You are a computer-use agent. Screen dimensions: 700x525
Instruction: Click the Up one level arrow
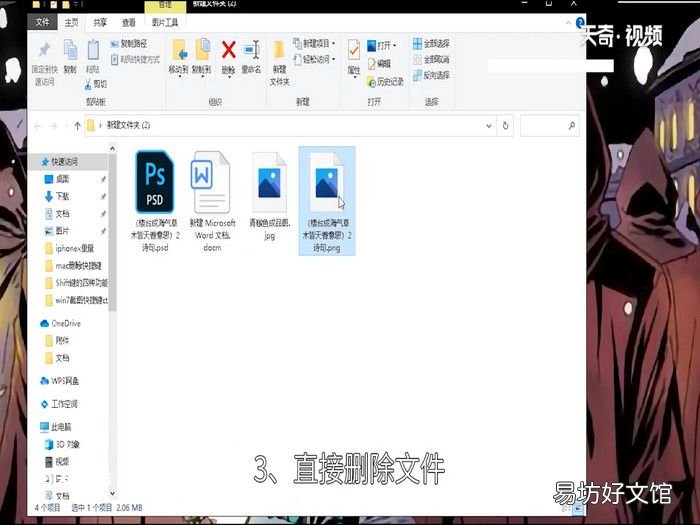pyautogui.click(x=77, y=126)
